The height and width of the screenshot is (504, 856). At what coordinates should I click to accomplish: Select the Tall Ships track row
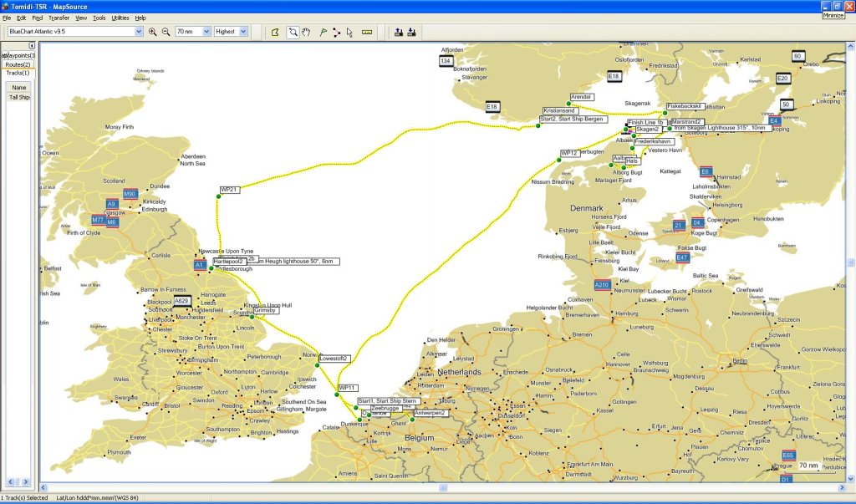click(x=19, y=97)
